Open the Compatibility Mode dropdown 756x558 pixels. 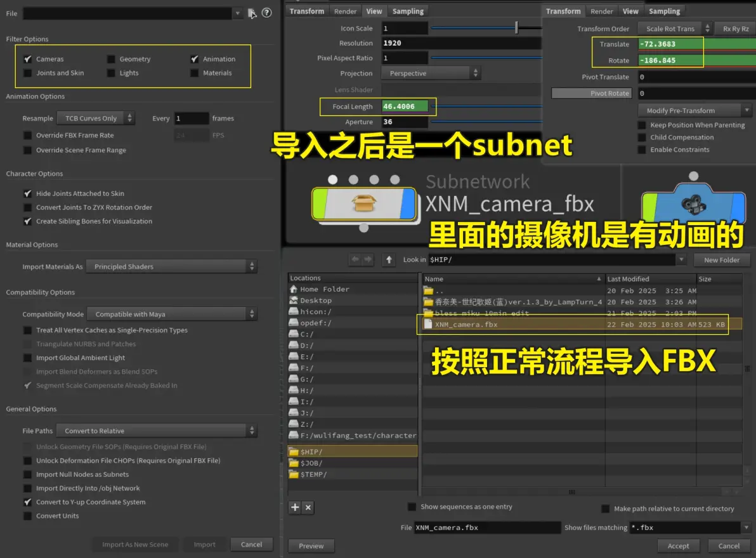172,314
